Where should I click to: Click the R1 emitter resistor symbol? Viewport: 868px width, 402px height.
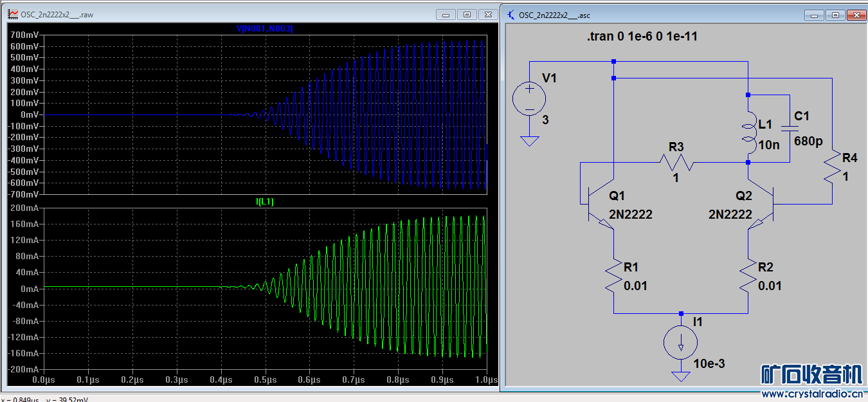pyautogui.click(x=613, y=277)
